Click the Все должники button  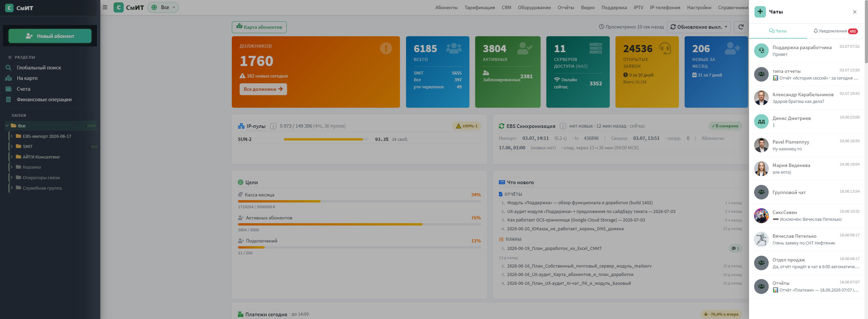pyautogui.click(x=263, y=89)
